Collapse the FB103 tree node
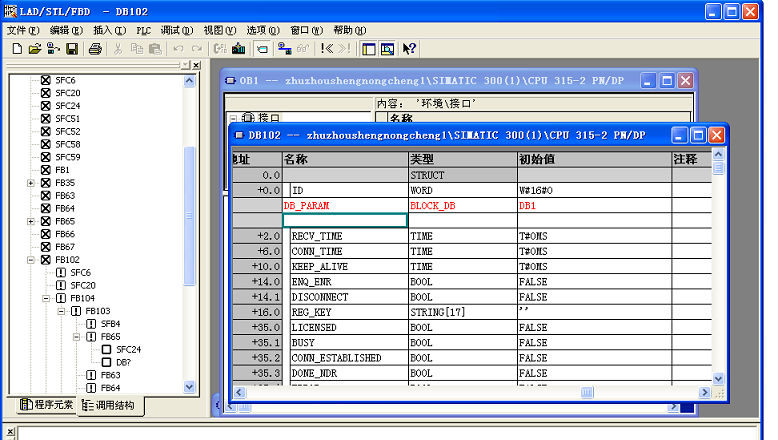 (x=61, y=311)
